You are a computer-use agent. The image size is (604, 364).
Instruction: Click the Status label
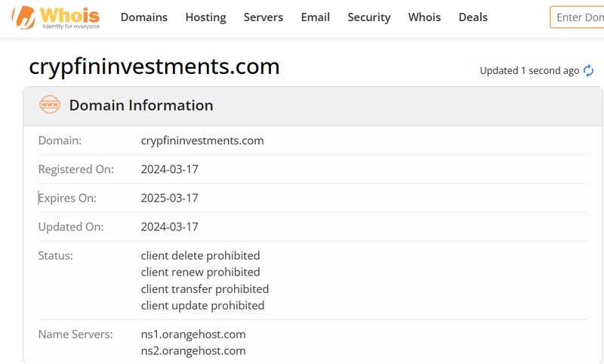[x=55, y=255]
